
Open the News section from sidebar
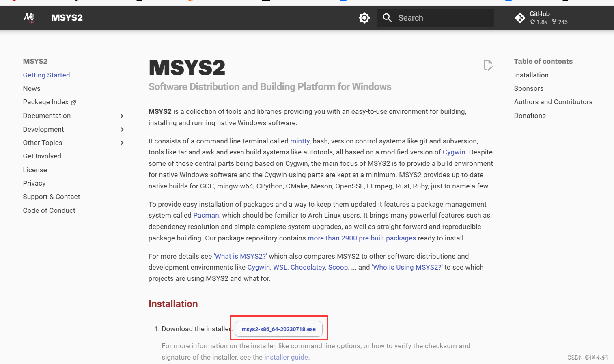click(x=32, y=88)
